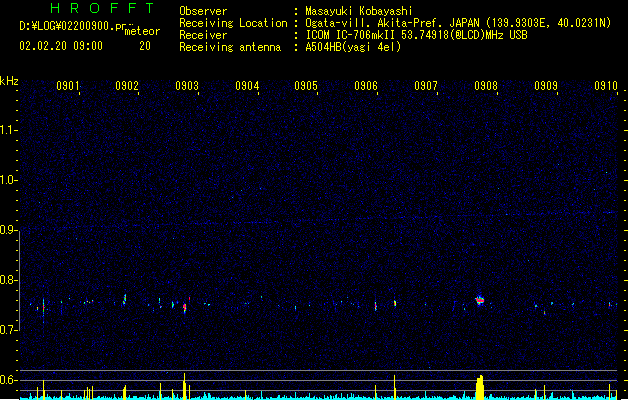Viewport: 629px width, 400px height.
Task: Click the 0903 time marker
Action: pos(187,85)
